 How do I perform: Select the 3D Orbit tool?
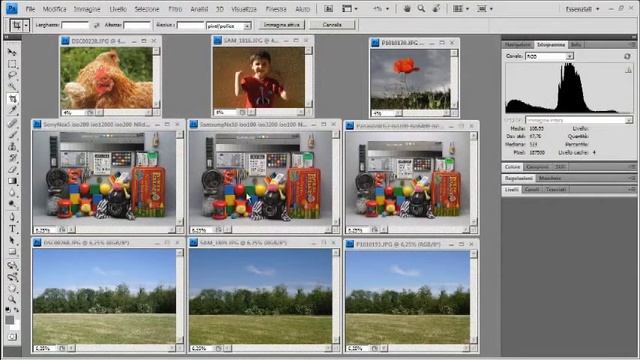point(12,277)
